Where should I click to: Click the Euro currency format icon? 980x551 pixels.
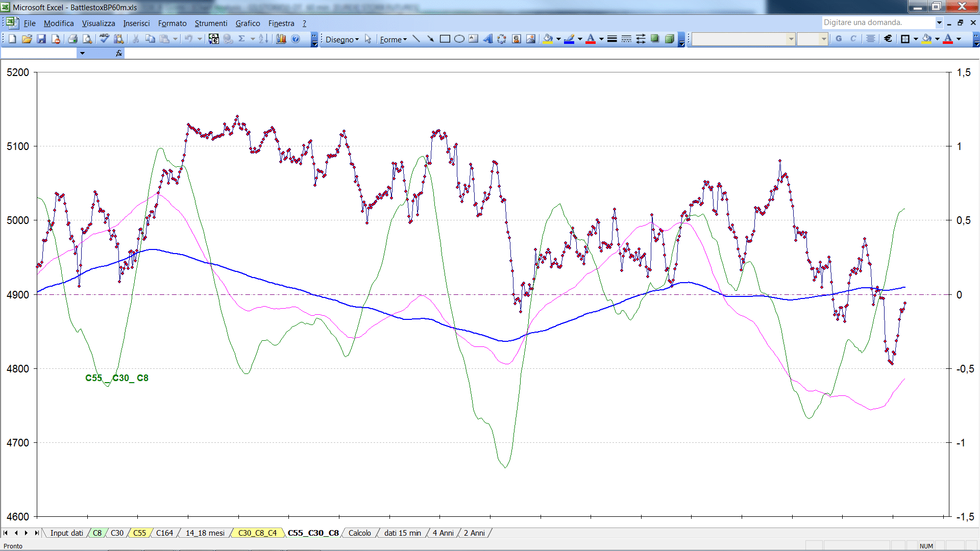point(888,39)
